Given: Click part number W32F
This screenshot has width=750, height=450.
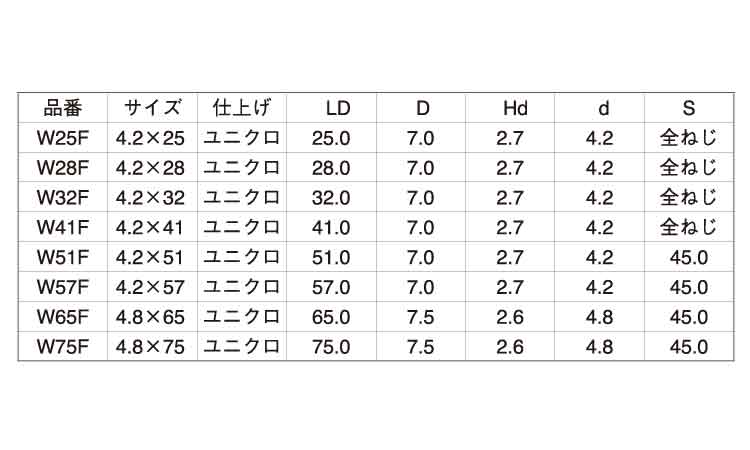Looking at the screenshot, I should coord(63,198).
